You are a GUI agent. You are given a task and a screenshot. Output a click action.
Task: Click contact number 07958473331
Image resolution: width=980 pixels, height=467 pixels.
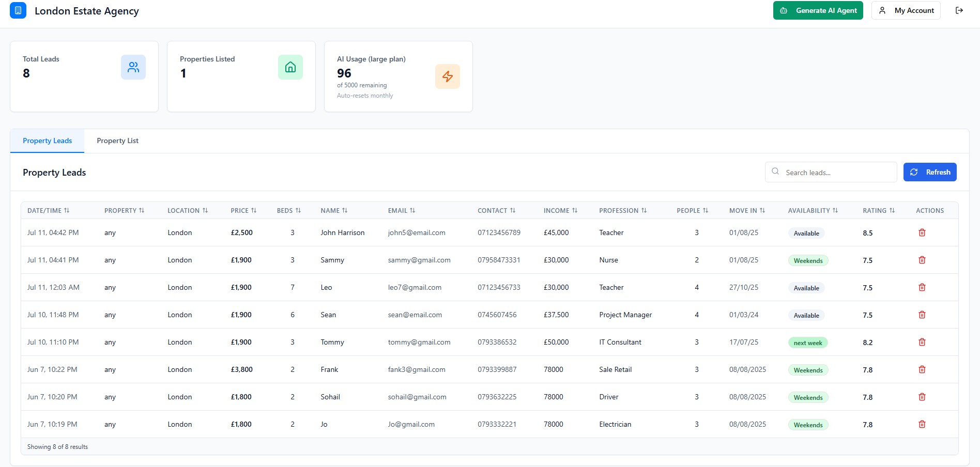tap(499, 260)
